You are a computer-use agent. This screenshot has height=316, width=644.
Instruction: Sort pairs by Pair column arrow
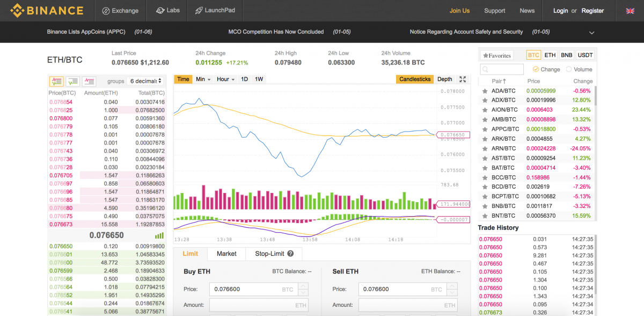coord(504,81)
